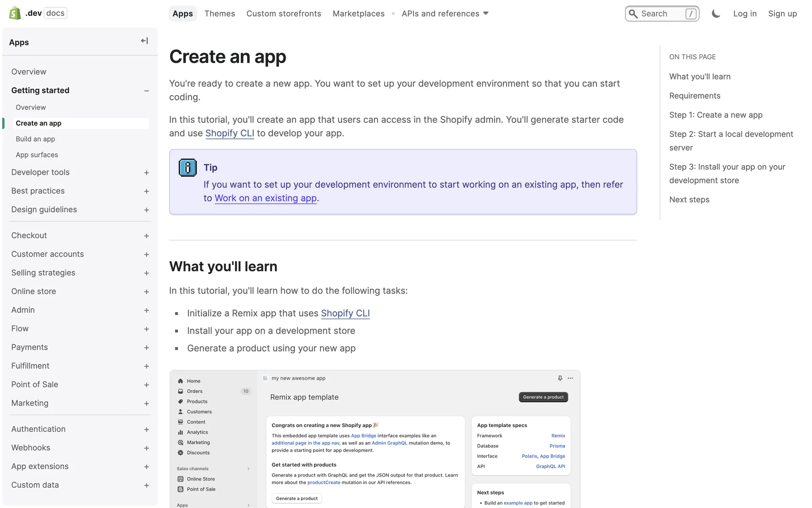This screenshot has height=508, width=812.
Task: Click the Generate a product dark button
Action: tap(543, 397)
